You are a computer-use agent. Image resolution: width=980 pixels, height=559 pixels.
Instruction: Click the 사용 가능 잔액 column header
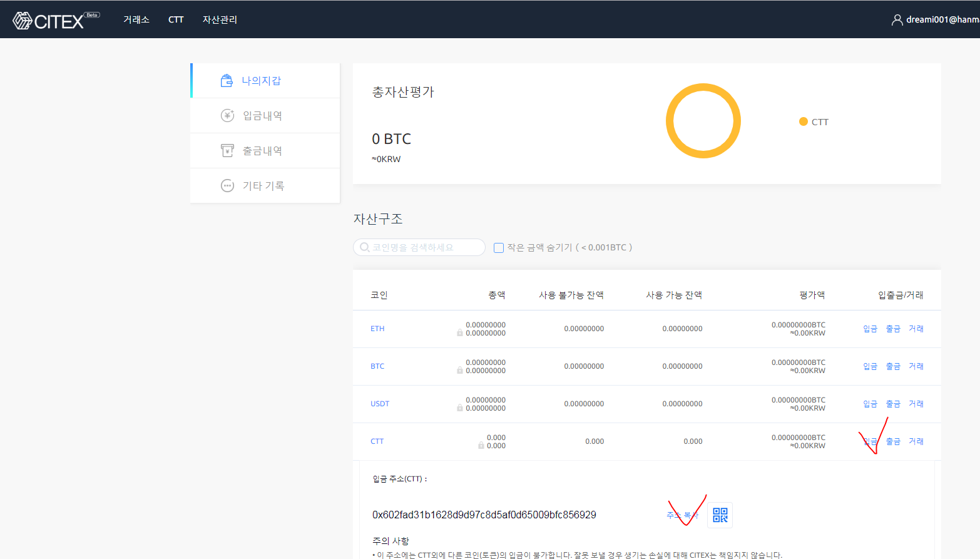point(674,295)
